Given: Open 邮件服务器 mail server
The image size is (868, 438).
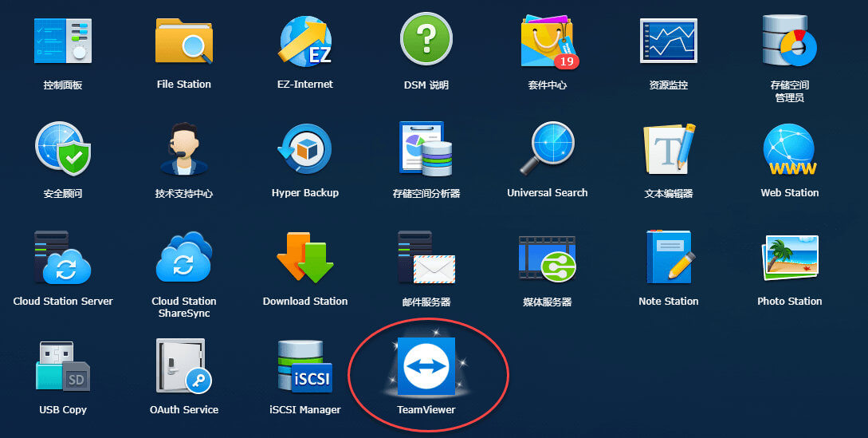Looking at the screenshot, I should click(426, 257).
